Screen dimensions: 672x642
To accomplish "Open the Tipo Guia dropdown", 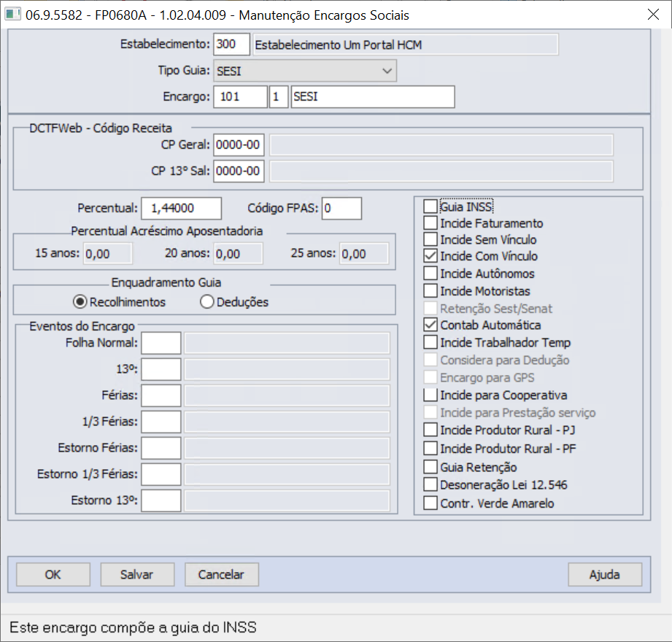I will pyautogui.click(x=305, y=71).
